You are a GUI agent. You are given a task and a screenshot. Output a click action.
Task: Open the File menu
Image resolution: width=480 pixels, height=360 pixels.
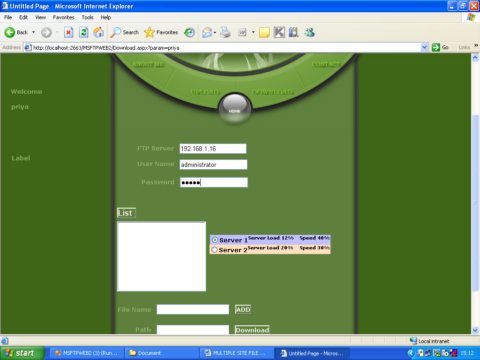[8, 17]
